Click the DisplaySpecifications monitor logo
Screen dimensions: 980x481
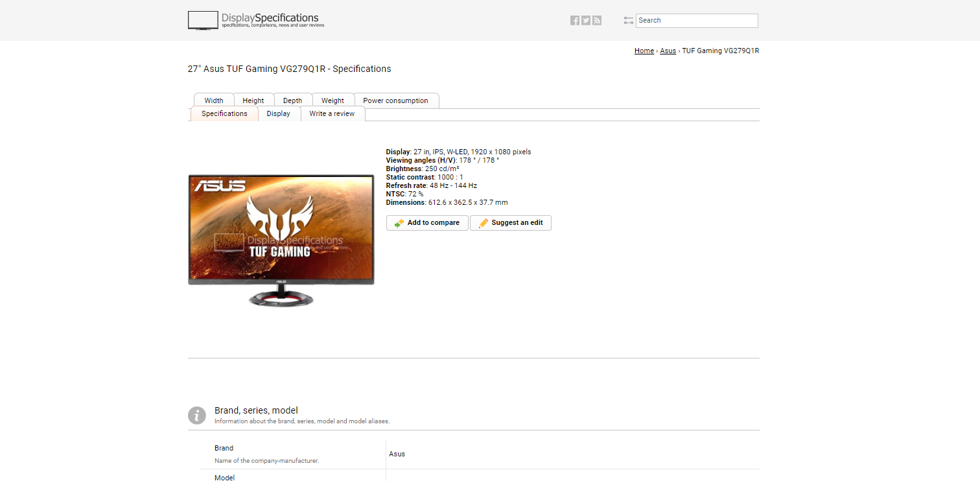[203, 20]
